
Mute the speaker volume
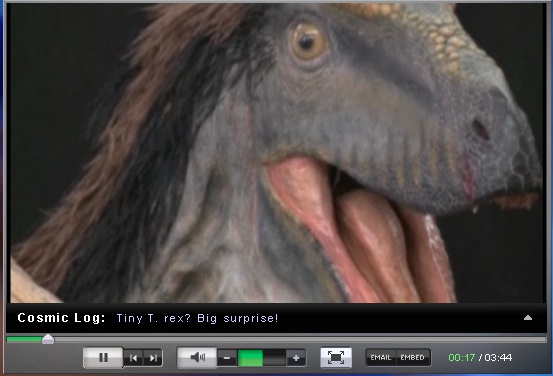197,358
